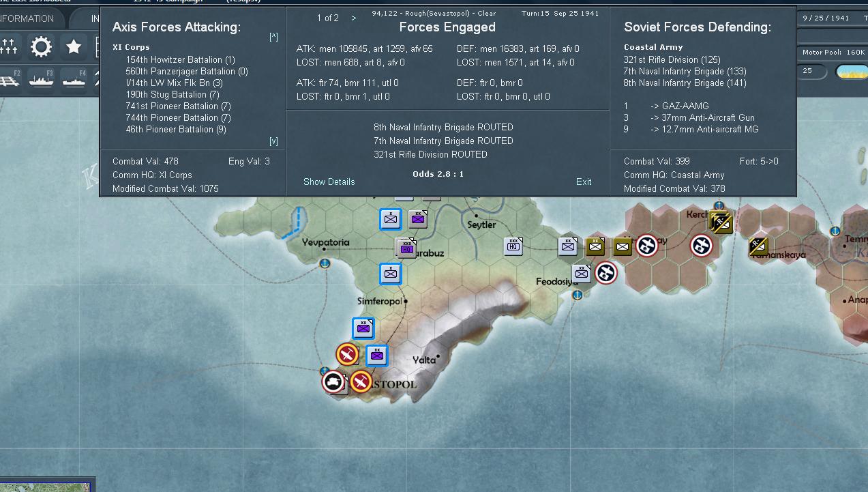Screen dimensions: 868x492
Task: Click Odds 2.8 : 1 text
Action: pos(438,174)
